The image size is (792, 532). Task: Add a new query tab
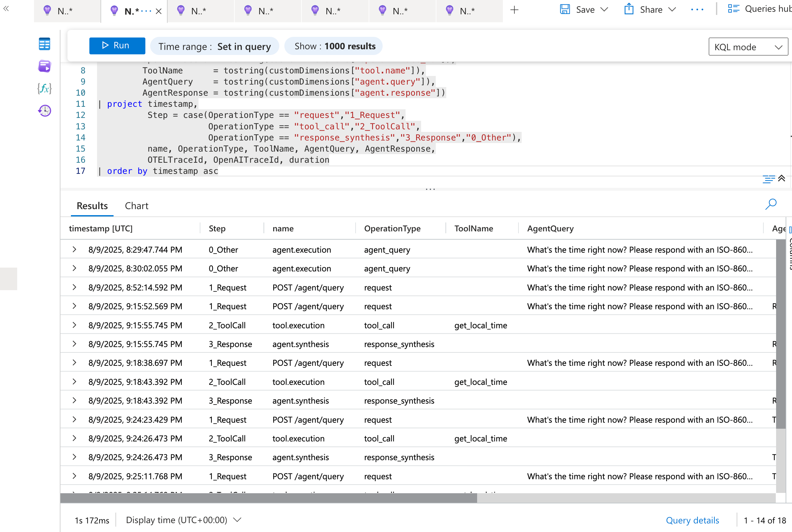(x=514, y=10)
